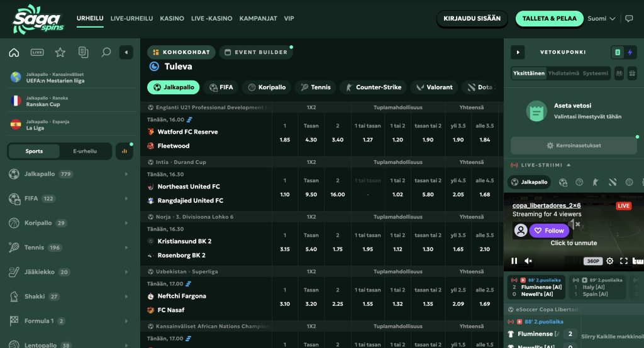644x348 pixels.
Task: Unmute the stream via the speaker icon
Action: [528, 261]
